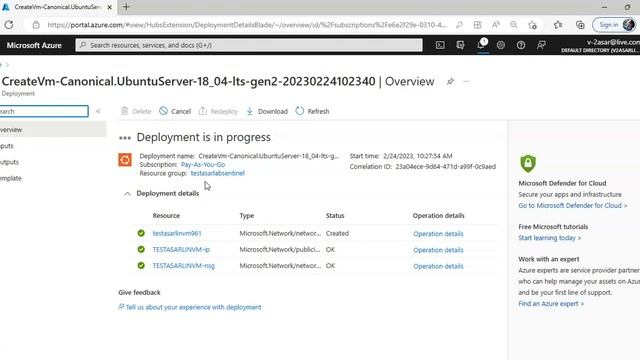Go to Microsoft Defender for Cloud
This screenshot has width=640, height=360.
click(573, 205)
